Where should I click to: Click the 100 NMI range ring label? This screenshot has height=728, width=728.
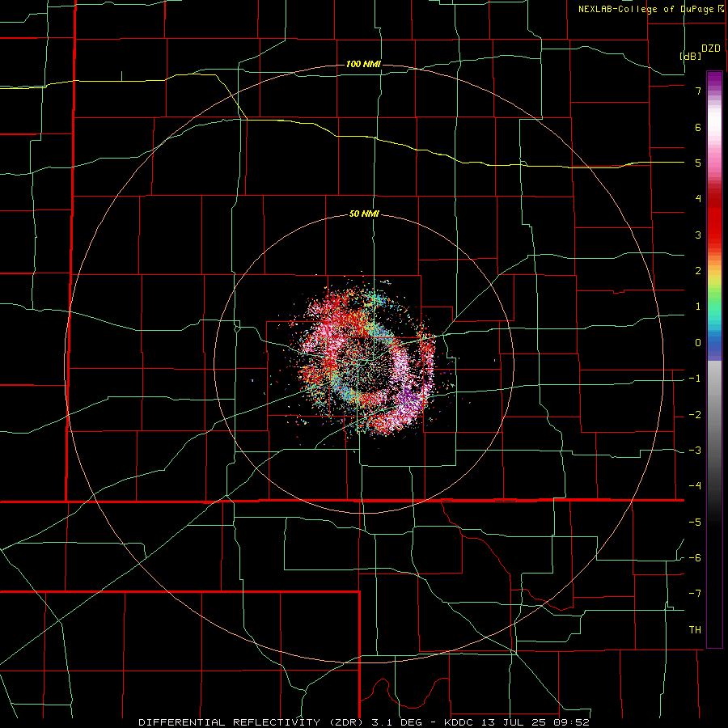[x=363, y=64]
